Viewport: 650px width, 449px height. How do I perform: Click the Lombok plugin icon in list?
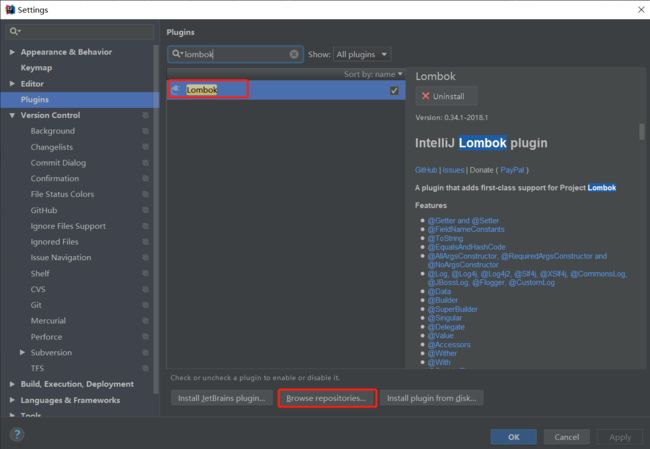coord(176,90)
